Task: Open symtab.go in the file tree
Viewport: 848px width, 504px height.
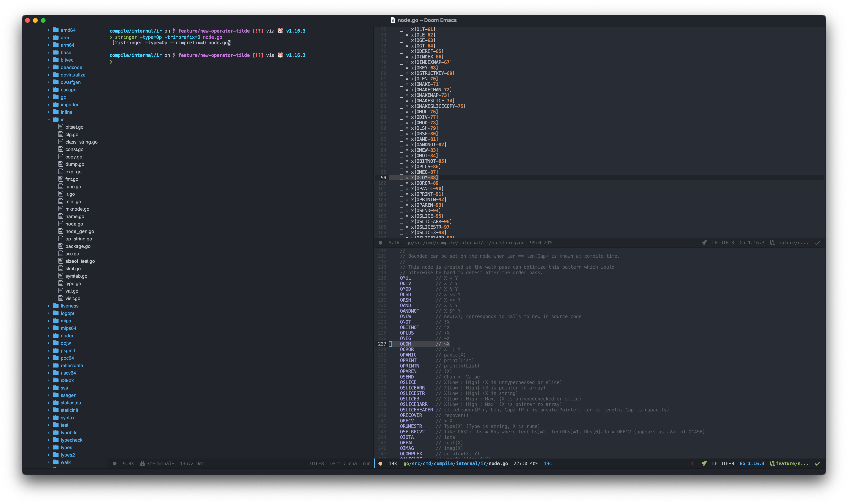Action: pos(77,276)
